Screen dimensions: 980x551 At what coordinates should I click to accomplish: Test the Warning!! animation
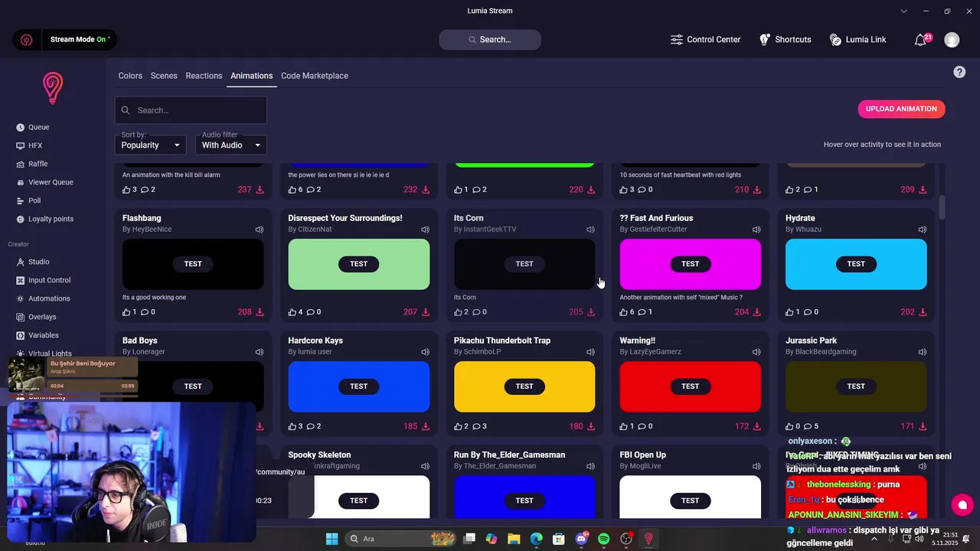point(691,386)
